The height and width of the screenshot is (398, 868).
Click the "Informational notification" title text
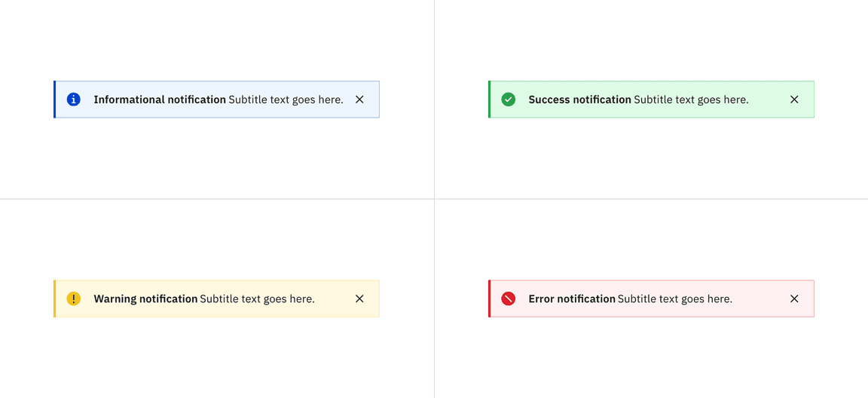(160, 99)
